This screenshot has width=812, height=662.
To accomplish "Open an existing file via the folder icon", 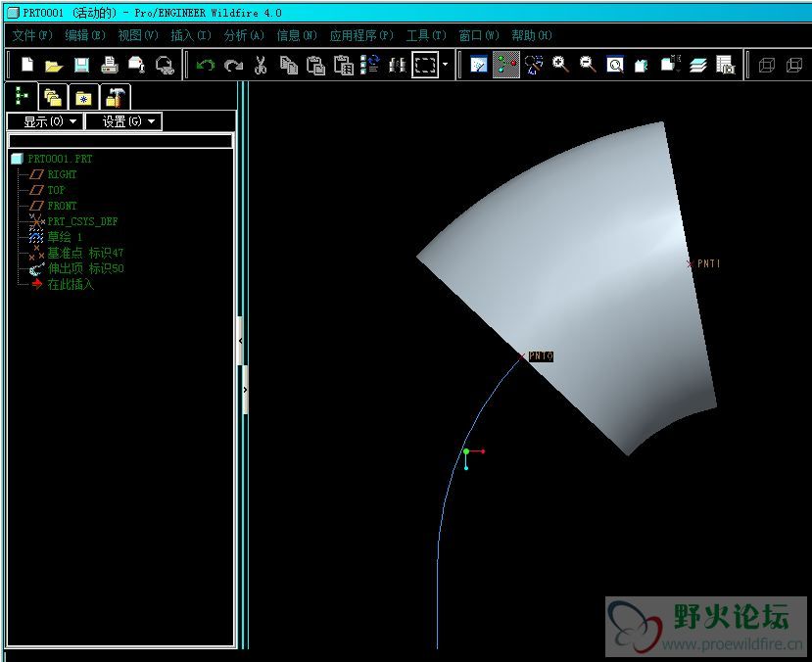I will click(x=54, y=66).
